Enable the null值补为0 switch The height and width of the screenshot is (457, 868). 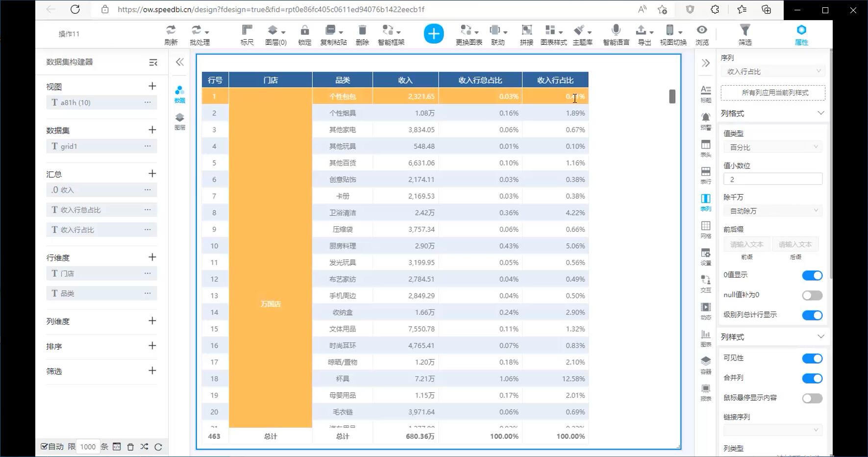[812, 295]
